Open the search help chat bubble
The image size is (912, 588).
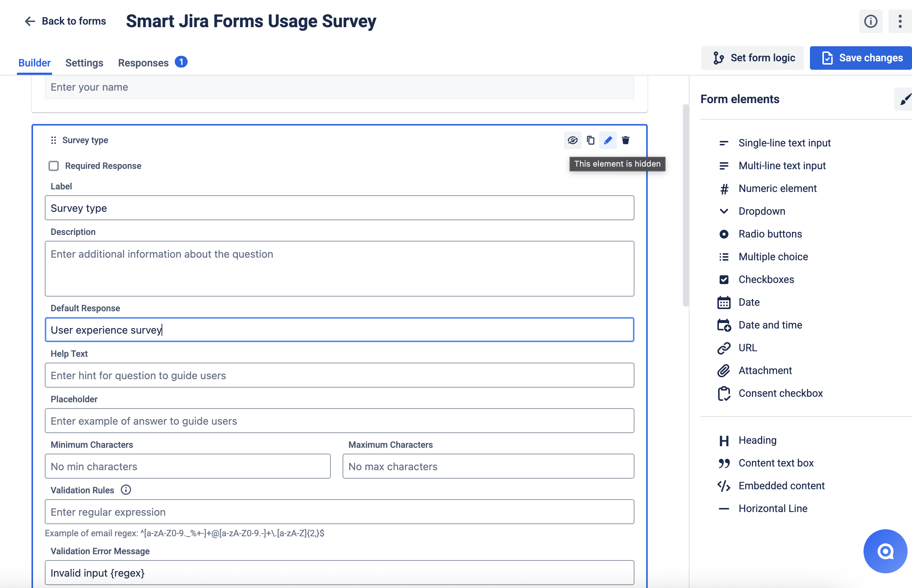(884, 551)
